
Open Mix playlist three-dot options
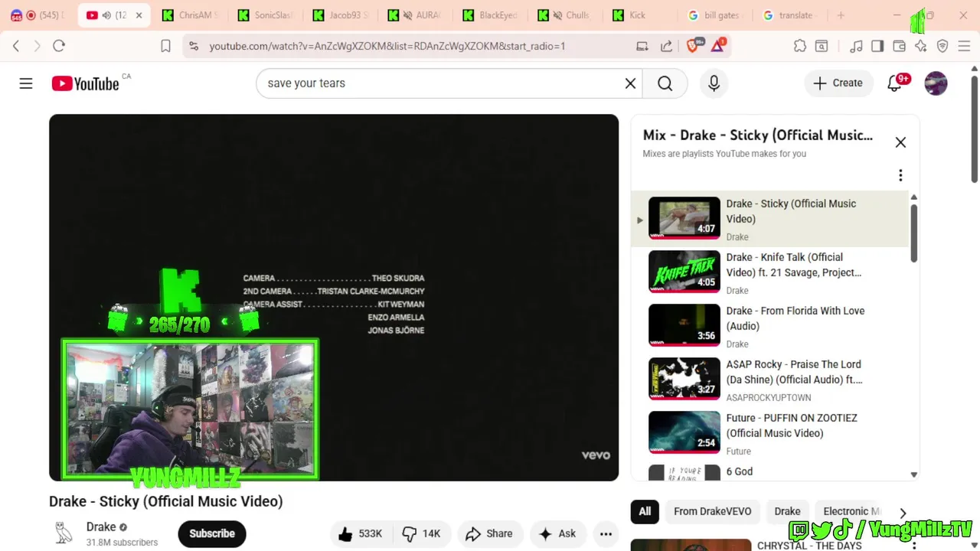[900, 175]
